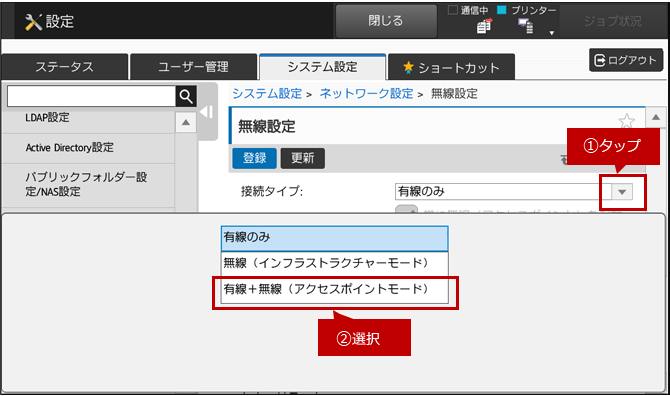Select 有線のみ from the list

tap(335, 238)
